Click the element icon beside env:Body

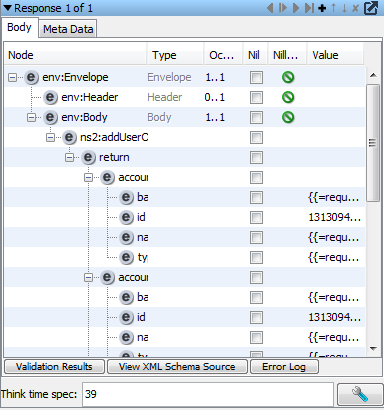(x=50, y=117)
